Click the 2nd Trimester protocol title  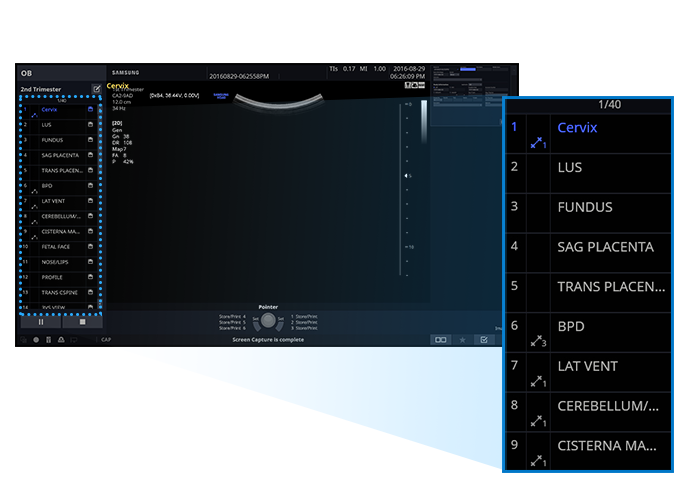[x=41, y=89]
